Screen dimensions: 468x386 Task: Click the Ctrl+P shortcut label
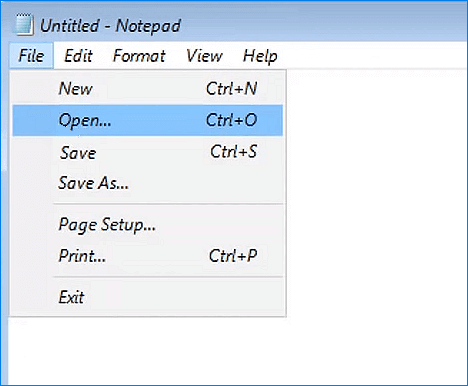233,256
